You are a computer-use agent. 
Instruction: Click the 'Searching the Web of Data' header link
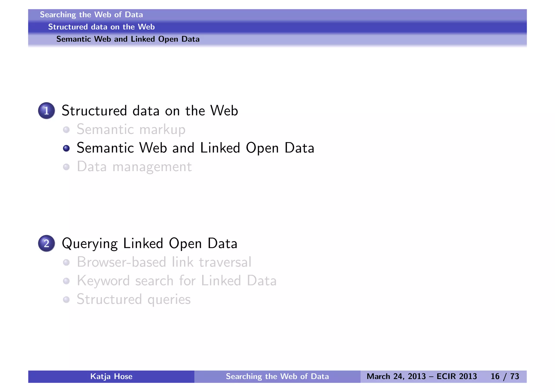coord(91,15)
